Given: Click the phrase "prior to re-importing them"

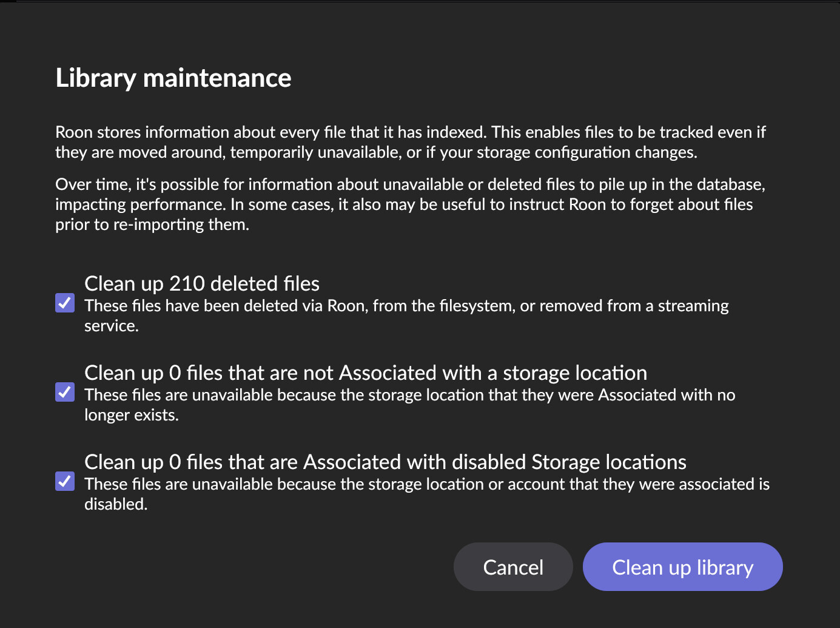Looking at the screenshot, I should coord(152,225).
